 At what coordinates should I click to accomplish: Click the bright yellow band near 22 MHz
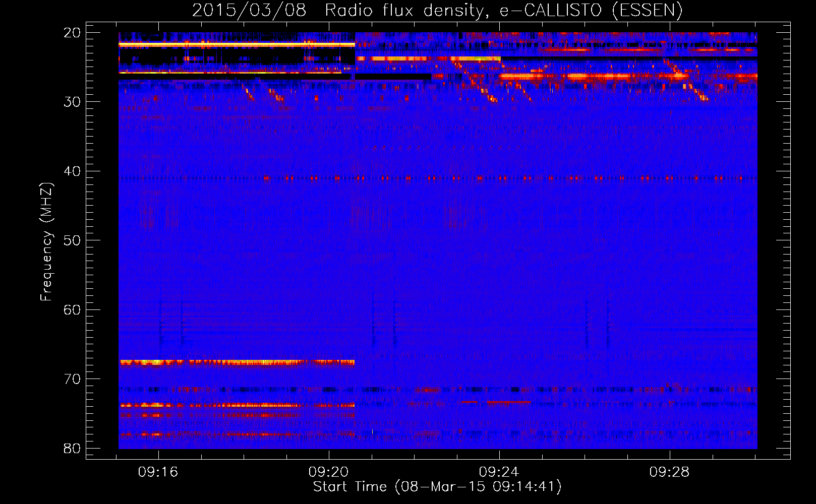coord(237,45)
